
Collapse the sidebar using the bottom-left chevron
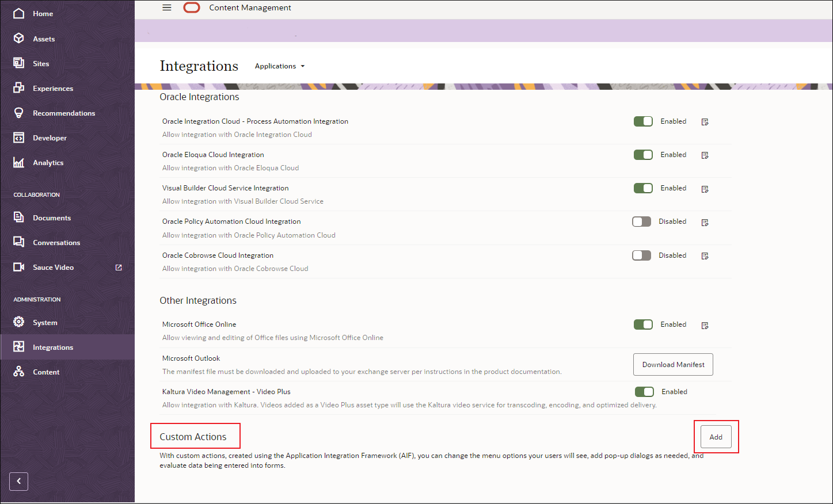click(18, 481)
